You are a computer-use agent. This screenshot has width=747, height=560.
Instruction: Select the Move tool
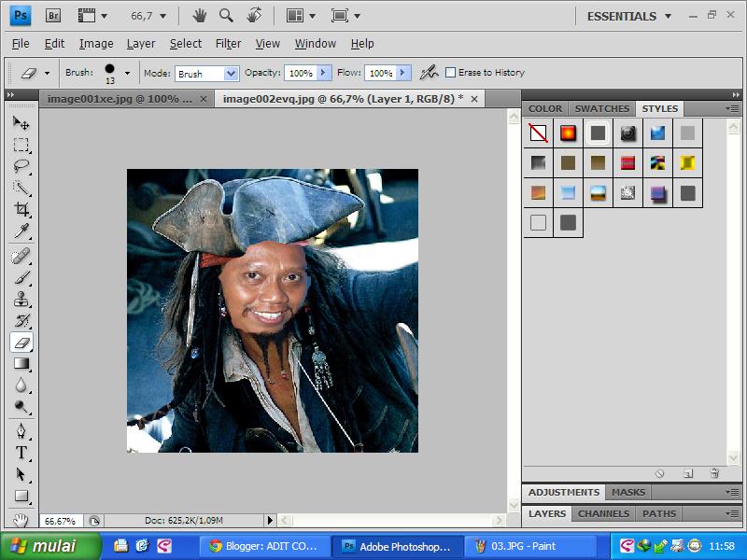[21, 123]
